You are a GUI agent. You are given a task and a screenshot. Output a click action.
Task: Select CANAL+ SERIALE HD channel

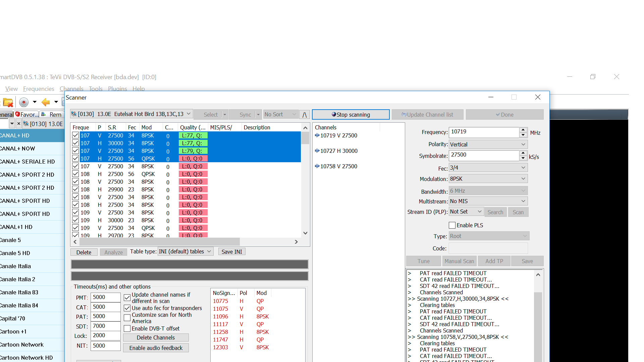coord(32,162)
